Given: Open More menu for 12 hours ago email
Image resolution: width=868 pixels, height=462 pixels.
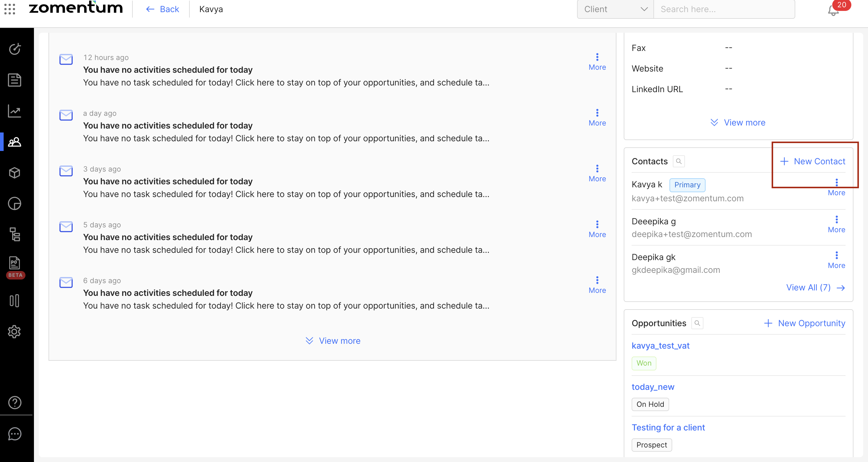Looking at the screenshot, I should [597, 62].
